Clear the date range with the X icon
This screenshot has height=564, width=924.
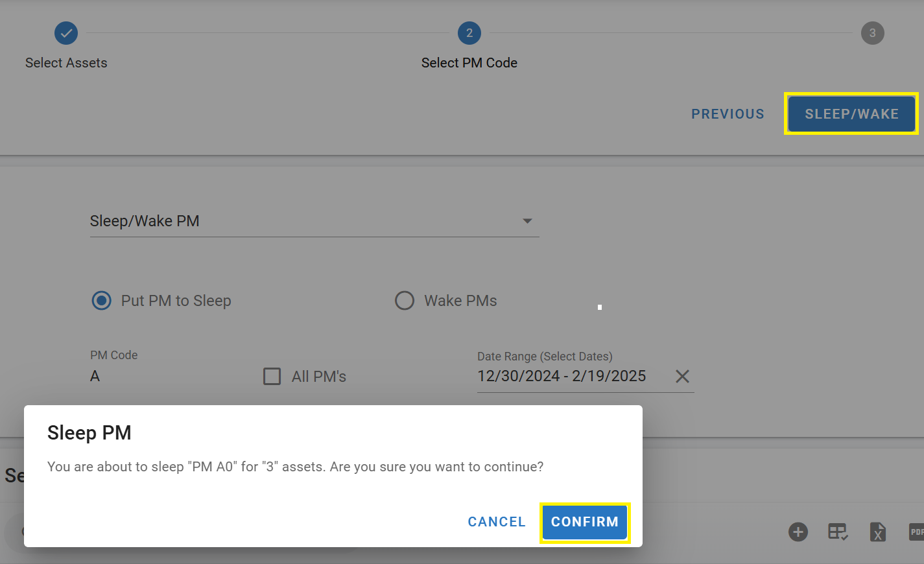682,377
